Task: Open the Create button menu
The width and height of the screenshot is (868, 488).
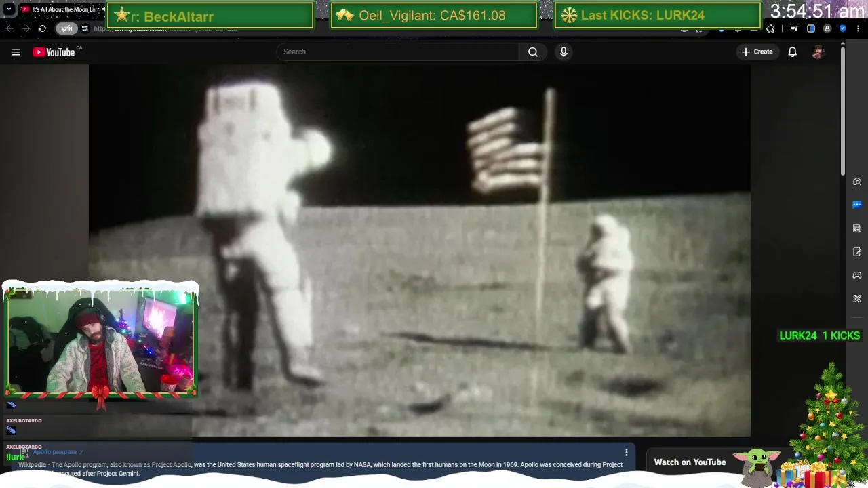Action: [757, 52]
